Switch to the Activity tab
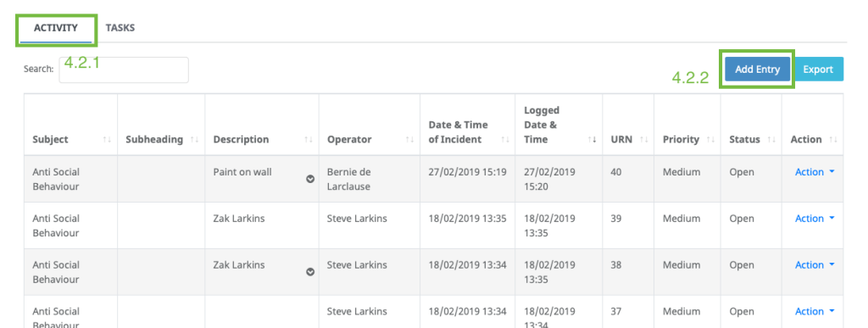The height and width of the screenshot is (328, 868). tap(55, 29)
